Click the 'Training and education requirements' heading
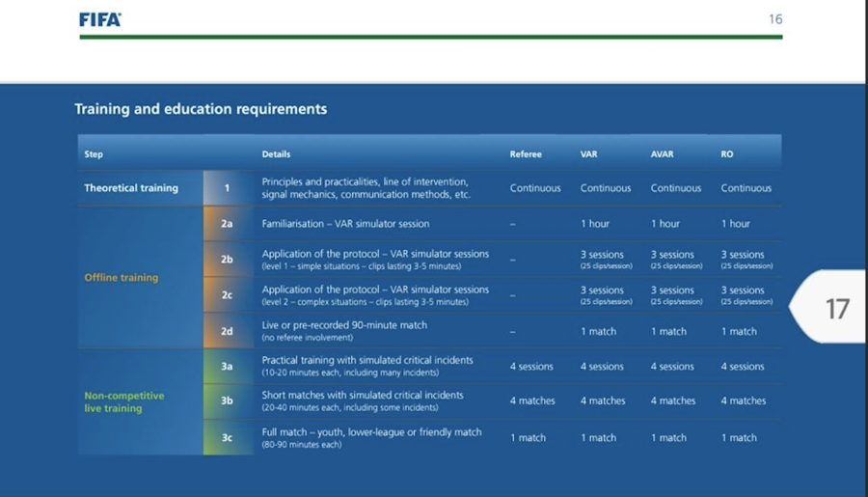 pyautogui.click(x=201, y=109)
